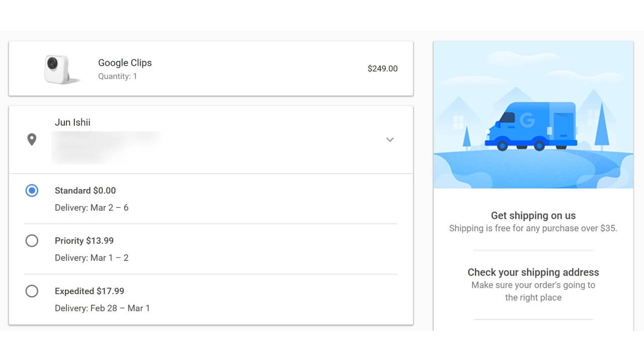Click the G logo on the van
This screenshot has height=362, width=644.
pos(527,120)
